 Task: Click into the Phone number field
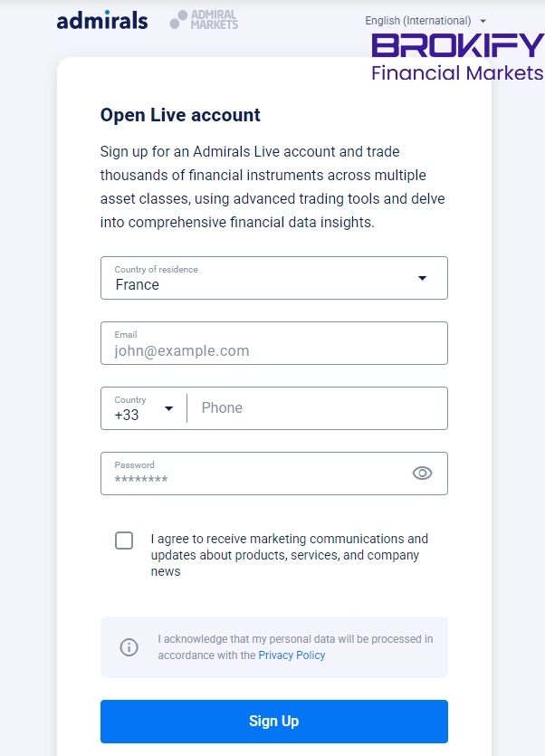[317, 408]
